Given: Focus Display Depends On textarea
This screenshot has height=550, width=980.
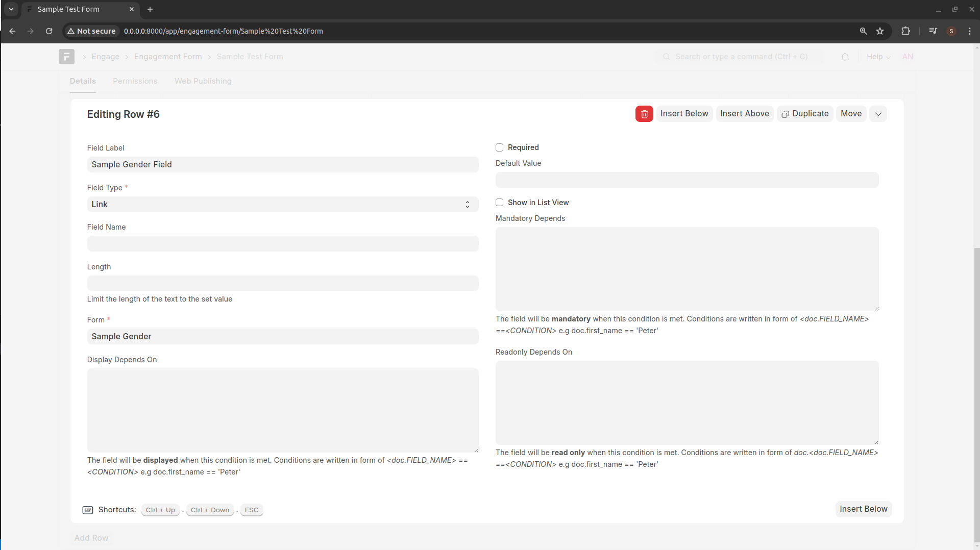Looking at the screenshot, I should tap(283, 411).
